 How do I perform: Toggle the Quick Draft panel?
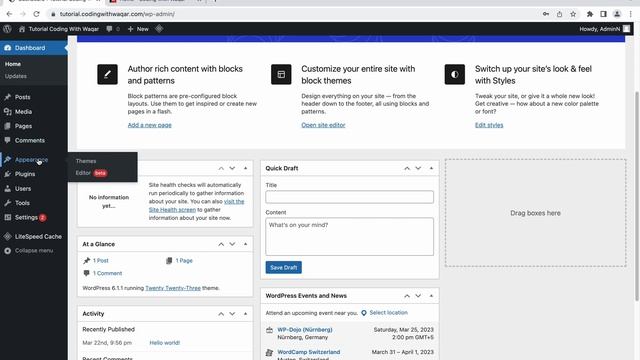pos(431,168)
